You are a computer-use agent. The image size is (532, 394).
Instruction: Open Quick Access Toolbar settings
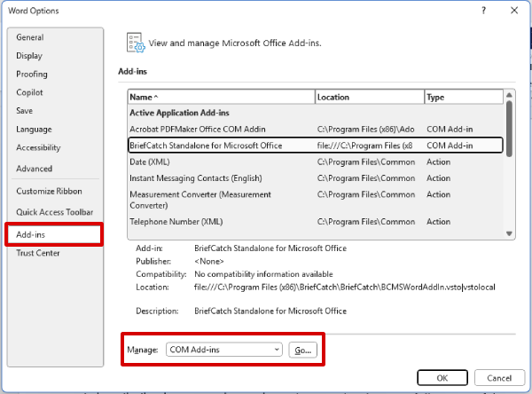tap(55, 212)
